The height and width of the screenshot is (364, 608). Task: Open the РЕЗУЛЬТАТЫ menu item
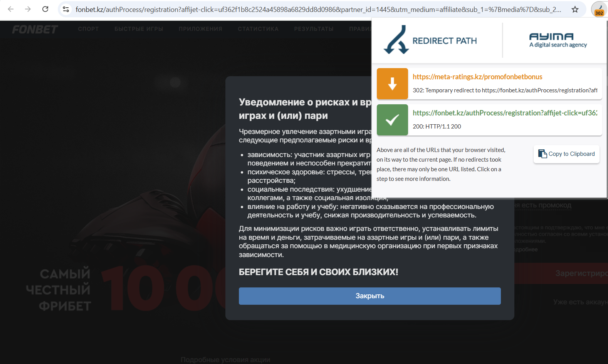pos(314,29)
